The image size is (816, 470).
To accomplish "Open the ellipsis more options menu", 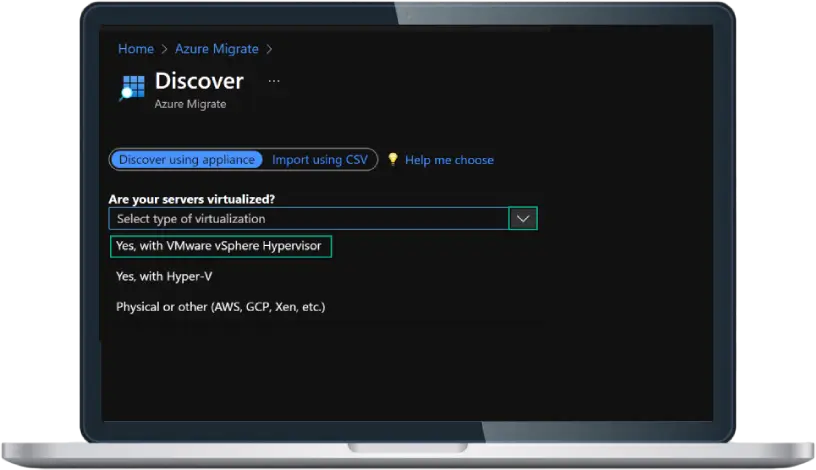I will 274,81.
